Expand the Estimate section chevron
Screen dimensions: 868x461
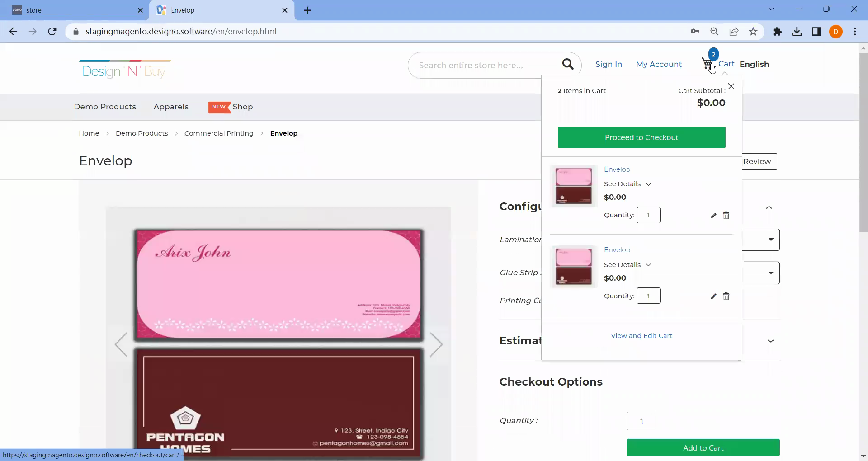click(771, 341)
